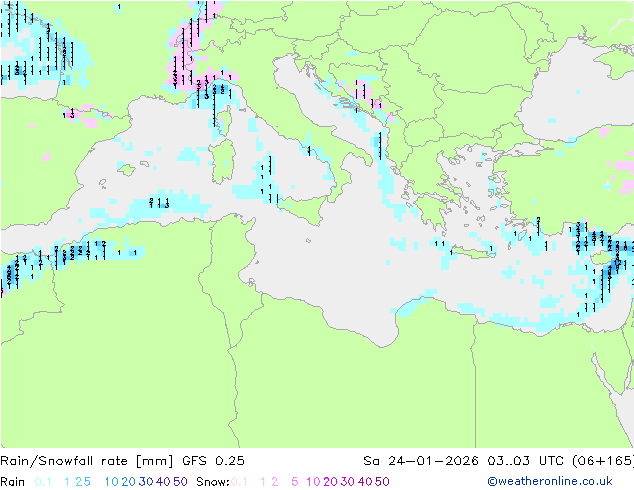
Task: Select the Rain 10 legend value
Action: coord(112,482)
